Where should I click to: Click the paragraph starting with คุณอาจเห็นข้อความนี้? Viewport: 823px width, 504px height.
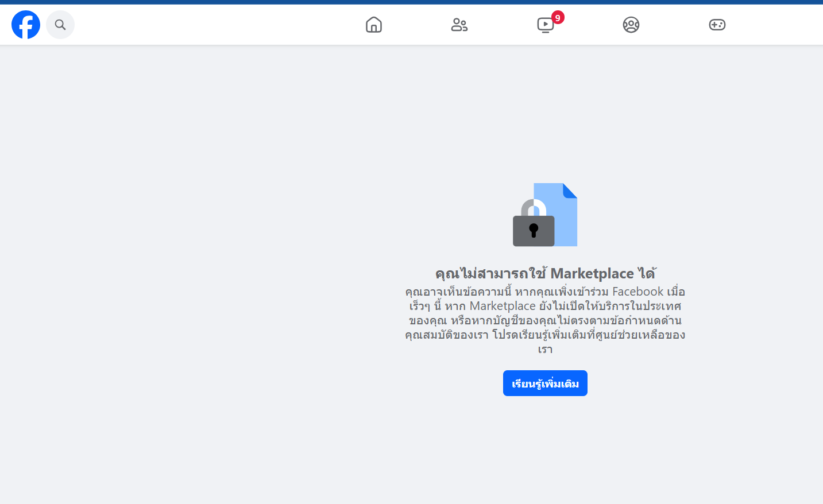click(545, 320)
